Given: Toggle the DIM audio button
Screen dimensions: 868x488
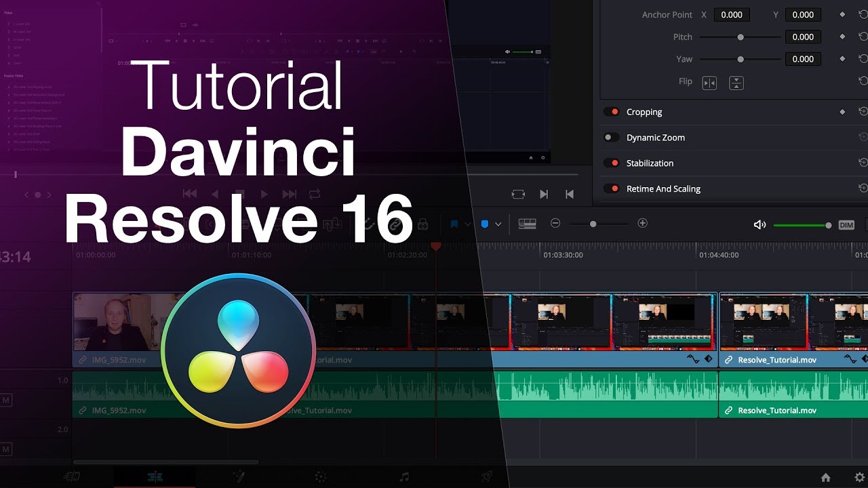Looking at the screenshot, I should (x=846, y=225).
